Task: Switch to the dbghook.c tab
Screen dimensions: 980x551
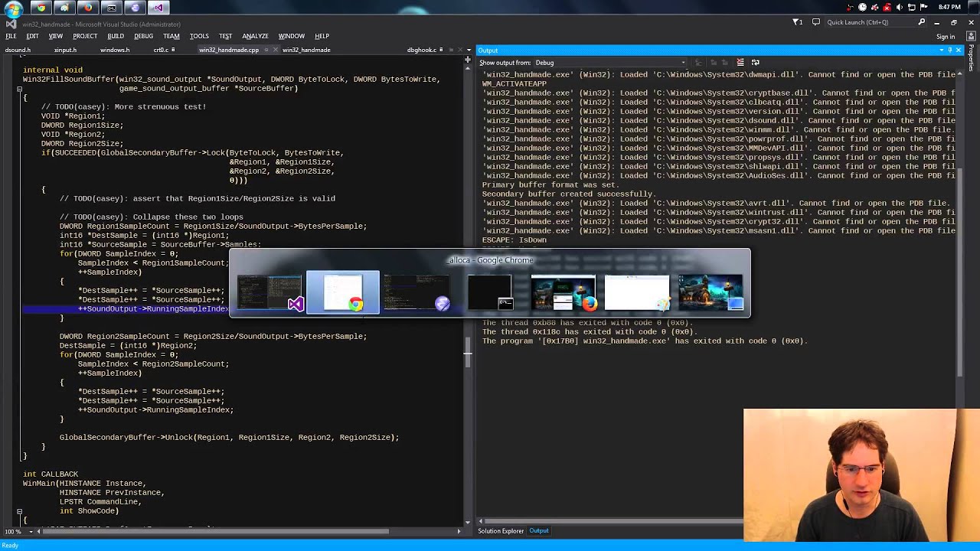Action: click(x=422, y=50)
